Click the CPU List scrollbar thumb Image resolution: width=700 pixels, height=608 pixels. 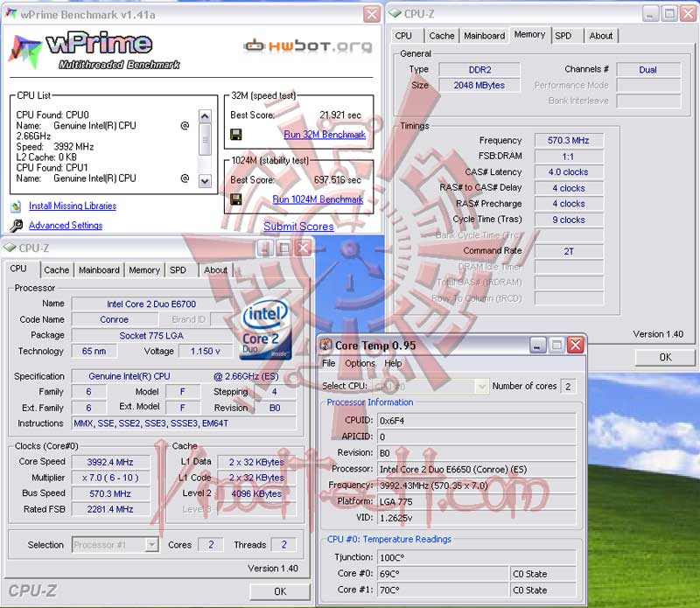click(205, 140)
